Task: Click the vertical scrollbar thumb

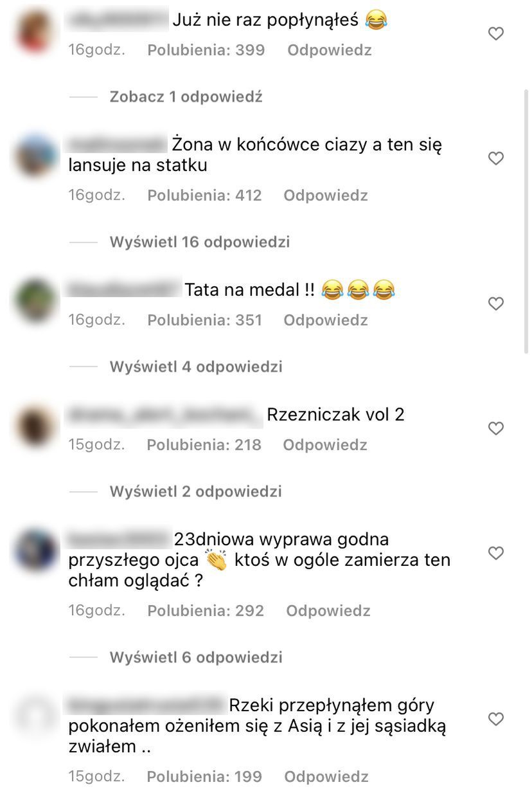Action: coord(526,222)
